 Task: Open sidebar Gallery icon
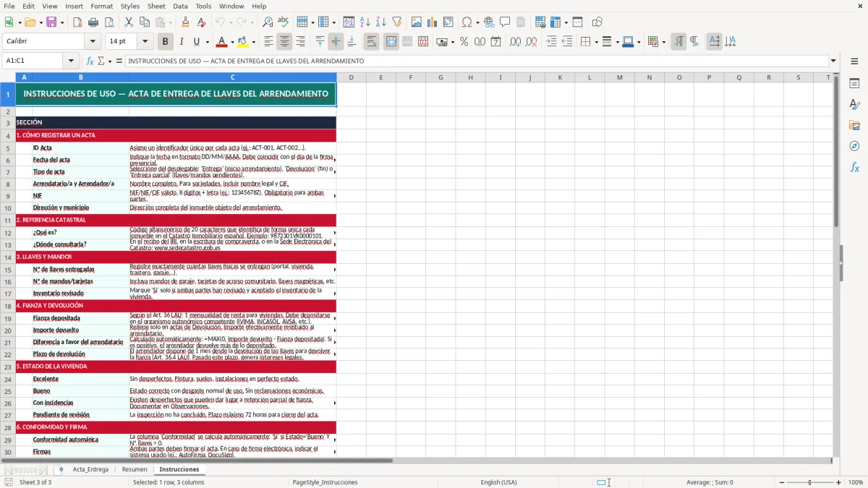(x=854, y=125)
